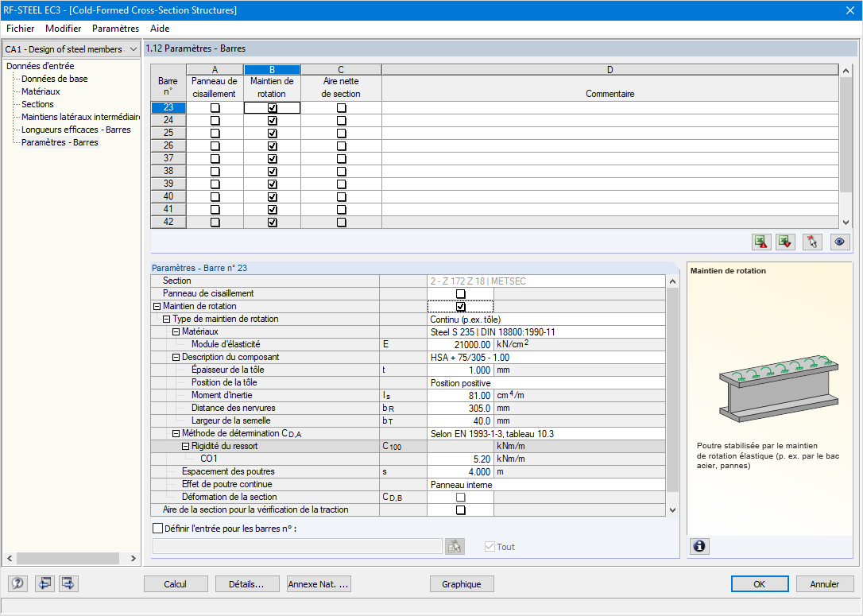Click the Annuler button

pyautogui.click(x=825, y=584)
